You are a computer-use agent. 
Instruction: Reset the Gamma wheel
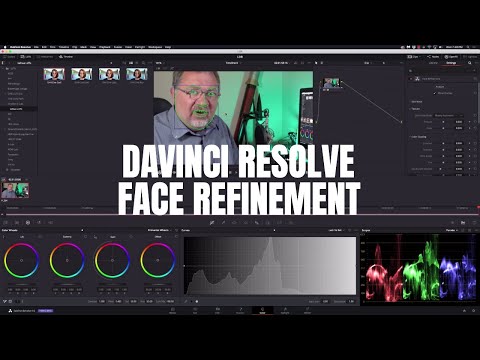[85, 237]
